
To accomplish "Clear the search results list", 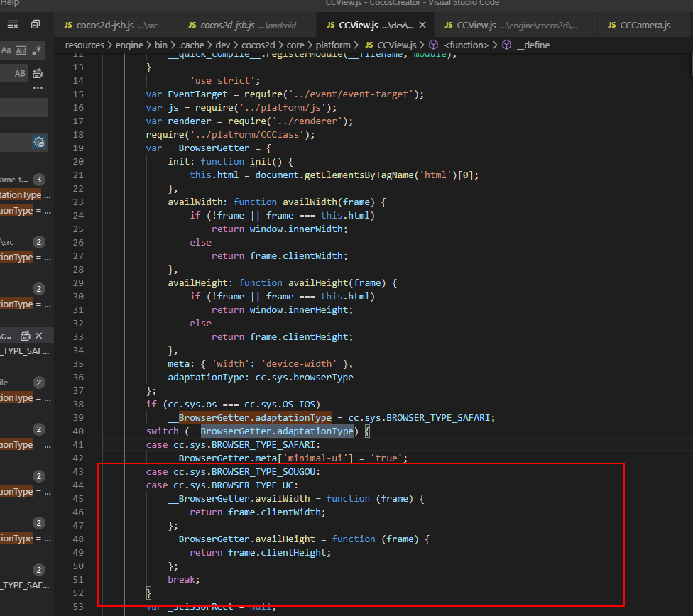I will (x=13, y=24).
